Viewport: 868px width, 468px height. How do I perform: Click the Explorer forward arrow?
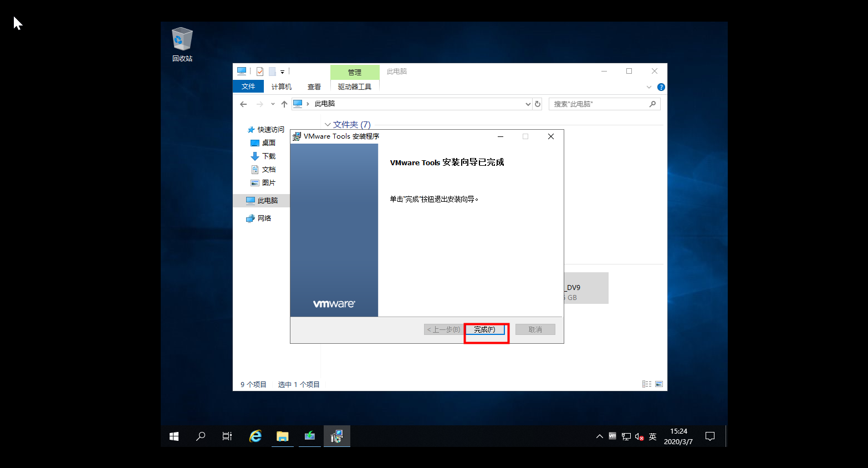tap(259, 104)
